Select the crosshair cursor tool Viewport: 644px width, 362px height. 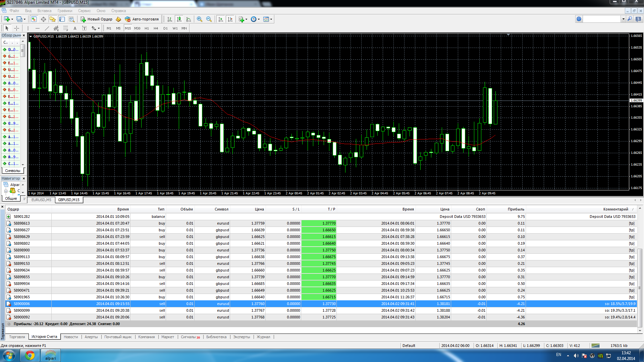point(16,28)
